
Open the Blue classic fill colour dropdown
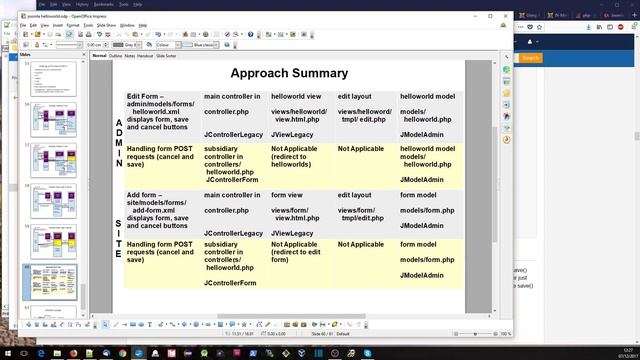(216, 45)
